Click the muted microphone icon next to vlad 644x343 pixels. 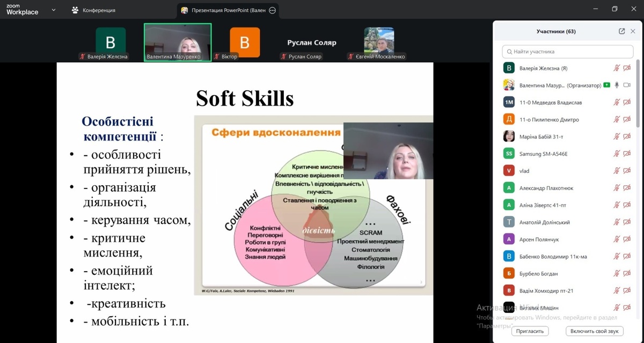tap(617, 171)
